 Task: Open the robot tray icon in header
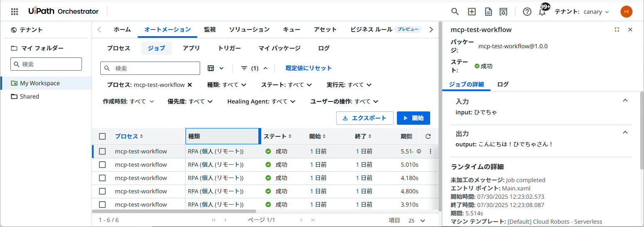pos(503,12)
